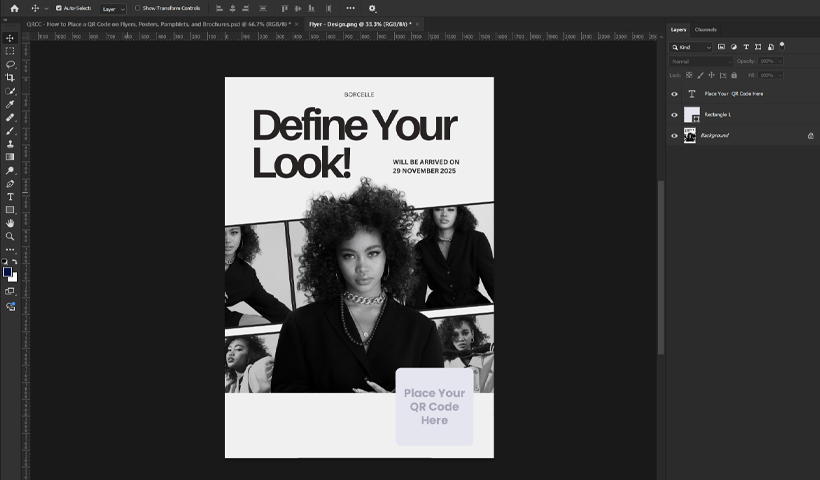Turn layer filtering switch on or off
Image resolution: width=820 pixels, height=480 pixels.
point(782,47)
